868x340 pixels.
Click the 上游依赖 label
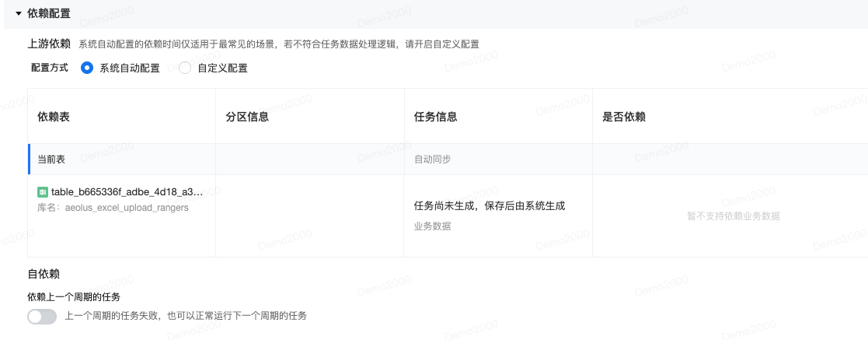click(x=49, y=44)
